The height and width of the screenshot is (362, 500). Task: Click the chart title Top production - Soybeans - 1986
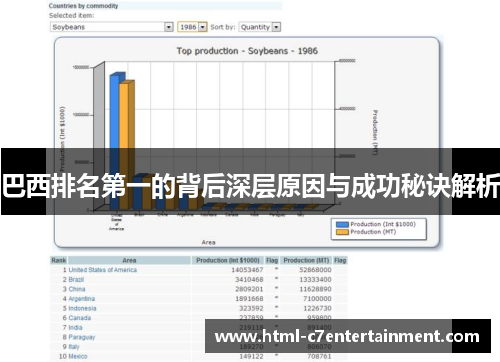[247, 51]
